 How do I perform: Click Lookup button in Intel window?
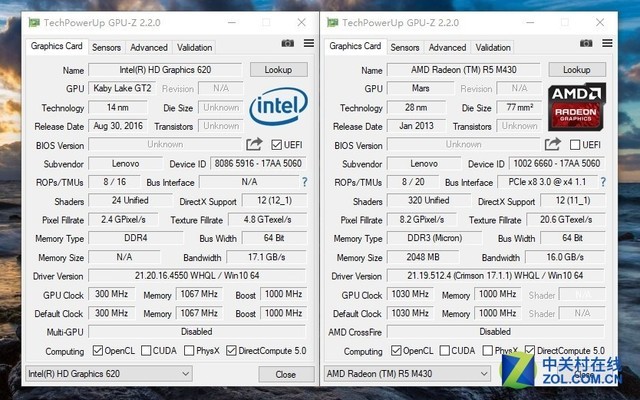click(x=278, y=69)
